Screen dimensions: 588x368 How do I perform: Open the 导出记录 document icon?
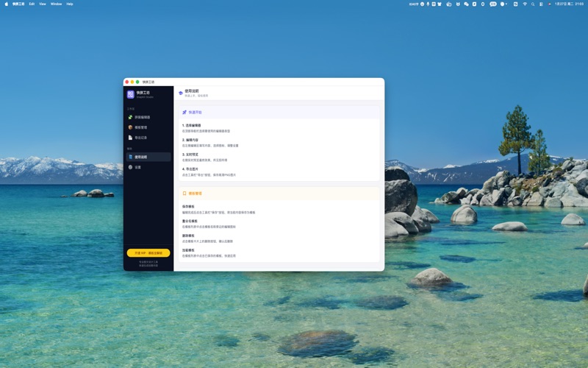pos(131,138)
